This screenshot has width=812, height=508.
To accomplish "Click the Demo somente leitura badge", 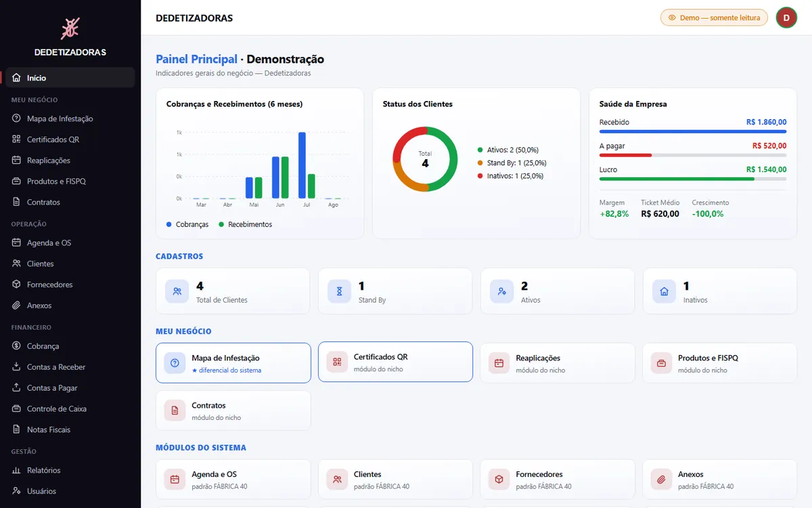I will [714, 18].
